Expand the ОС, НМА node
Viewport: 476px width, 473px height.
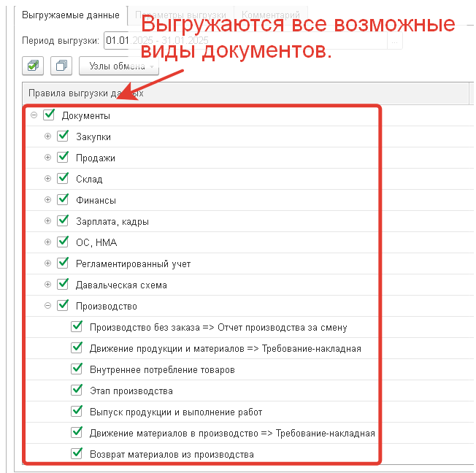tap(47, 242)
